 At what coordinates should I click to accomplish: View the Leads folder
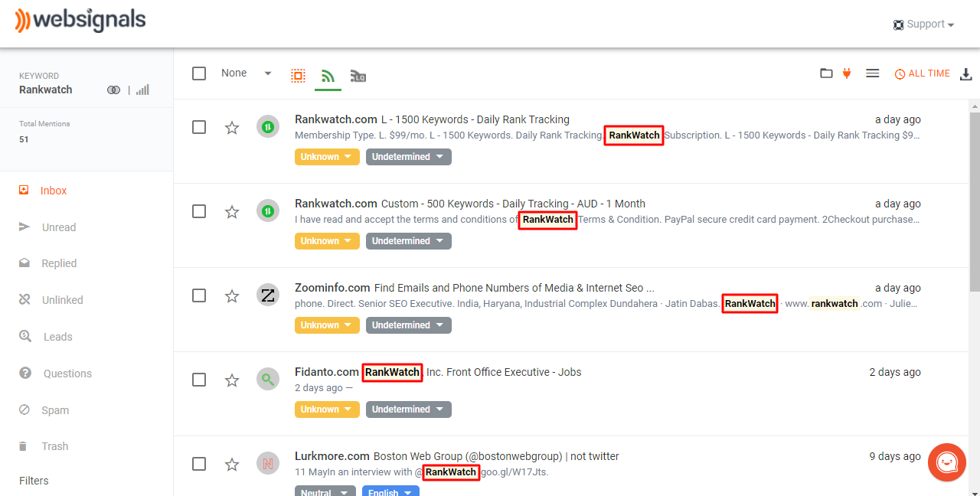point(58,337)
